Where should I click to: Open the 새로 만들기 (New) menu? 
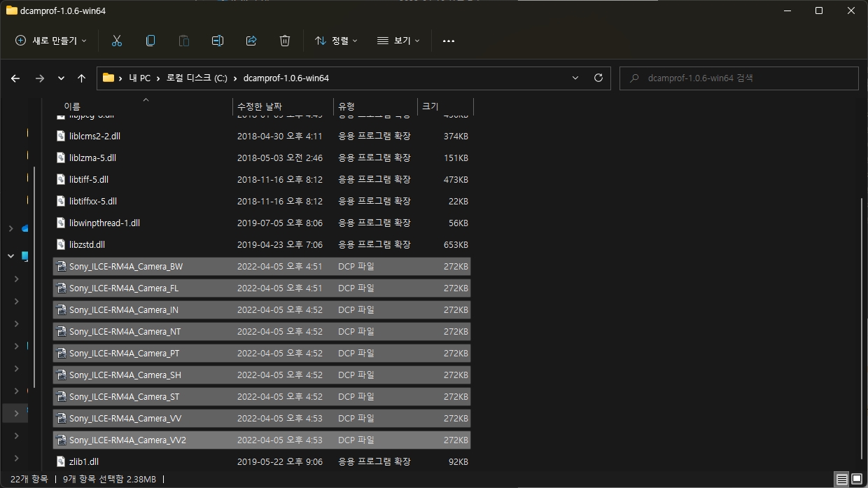tap(51, 41)
